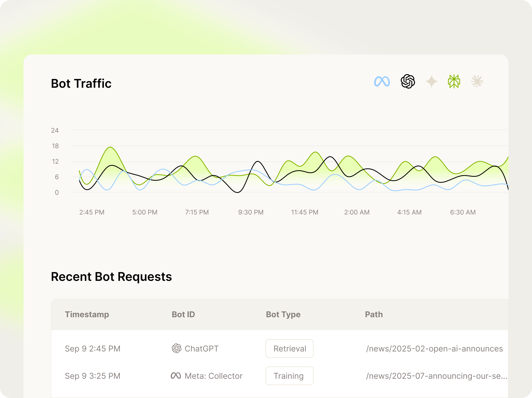Viewport: 532px width, 398px height.
Task: Enable the dimmed Gemini traffic overlay
Action: click(x=431, y=82)
